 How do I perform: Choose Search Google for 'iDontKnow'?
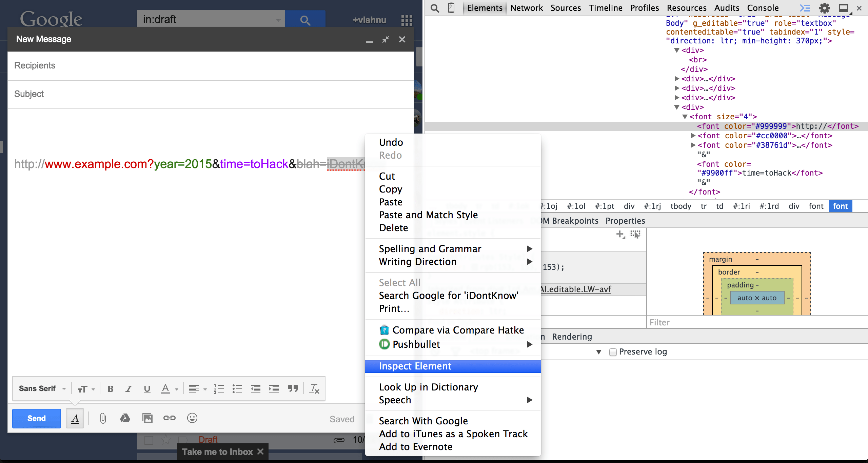[x=453, y=296]
